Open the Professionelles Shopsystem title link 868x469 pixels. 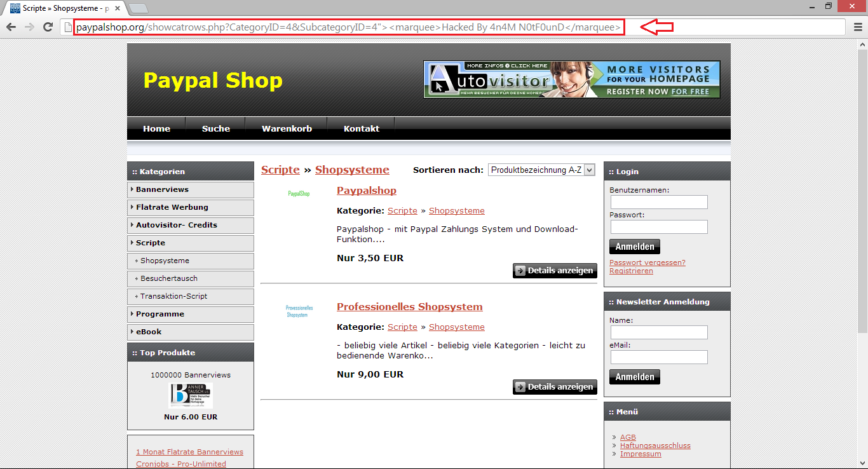410,307
